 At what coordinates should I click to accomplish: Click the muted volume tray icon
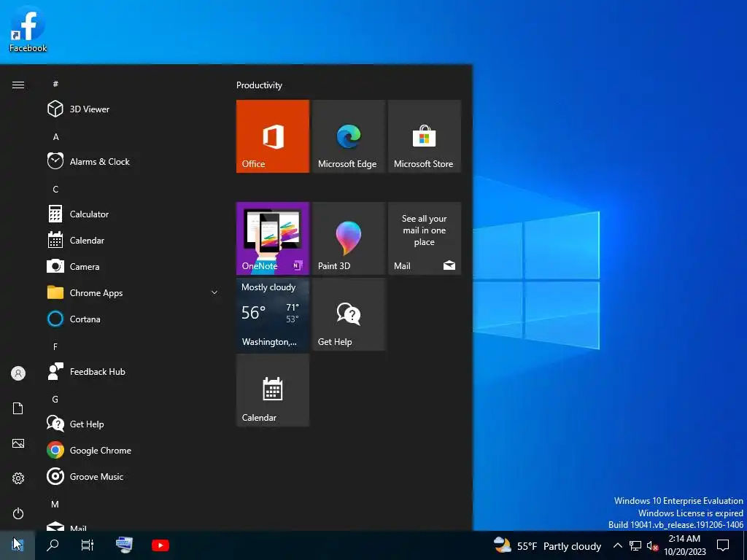pos(652,545)
